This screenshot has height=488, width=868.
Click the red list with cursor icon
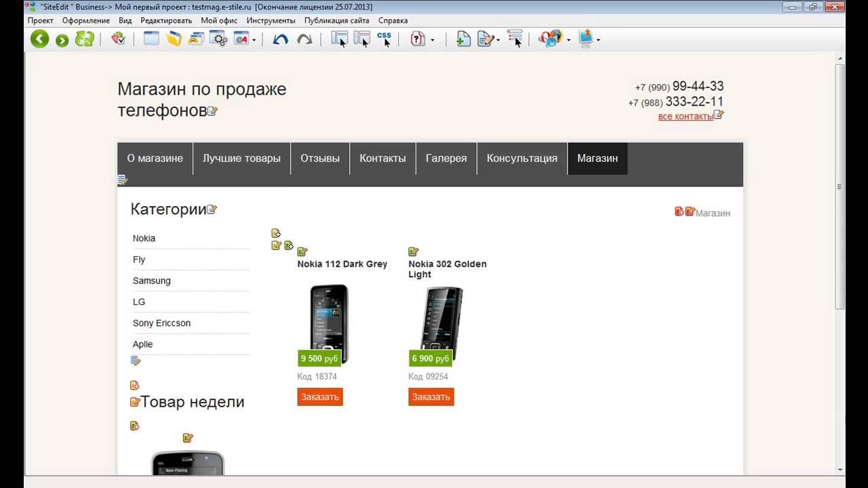pyautogui.click(x=515, y=39)
